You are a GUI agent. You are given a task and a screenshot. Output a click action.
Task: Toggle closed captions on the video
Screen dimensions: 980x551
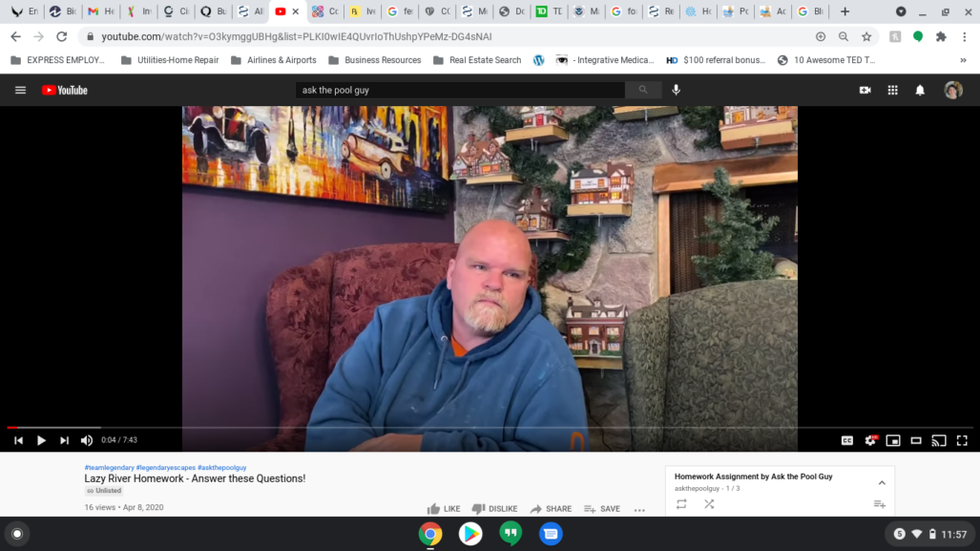tap(846, 440)
